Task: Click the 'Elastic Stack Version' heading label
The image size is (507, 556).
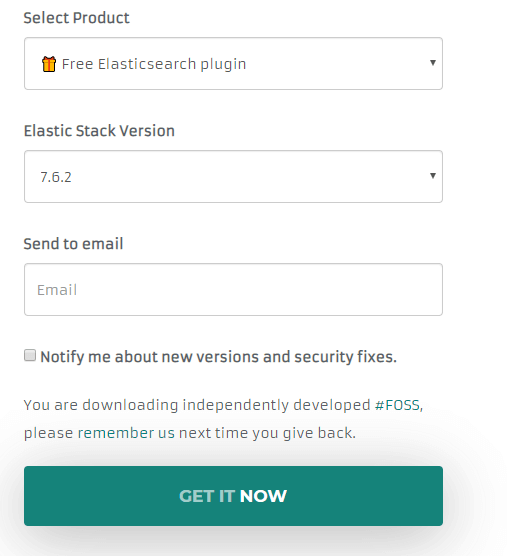Action: point(99,130)
